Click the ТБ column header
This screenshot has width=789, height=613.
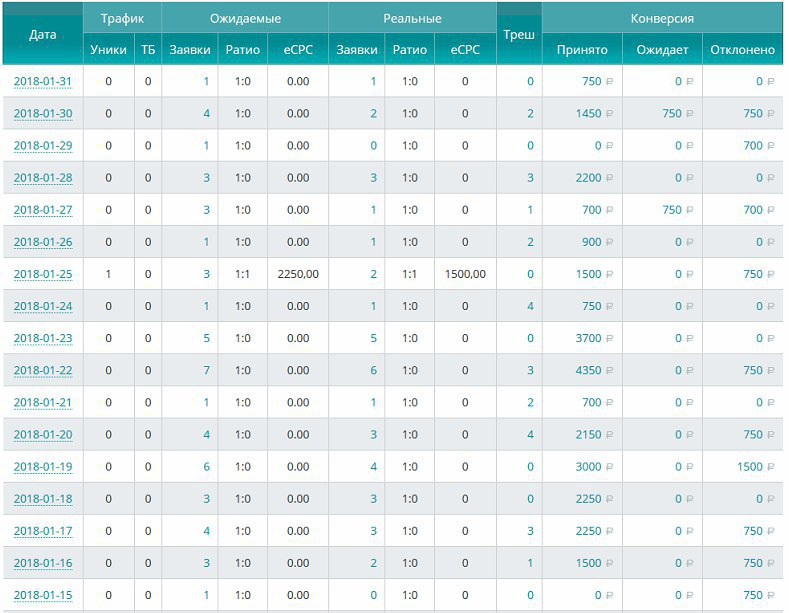point(148,50)
